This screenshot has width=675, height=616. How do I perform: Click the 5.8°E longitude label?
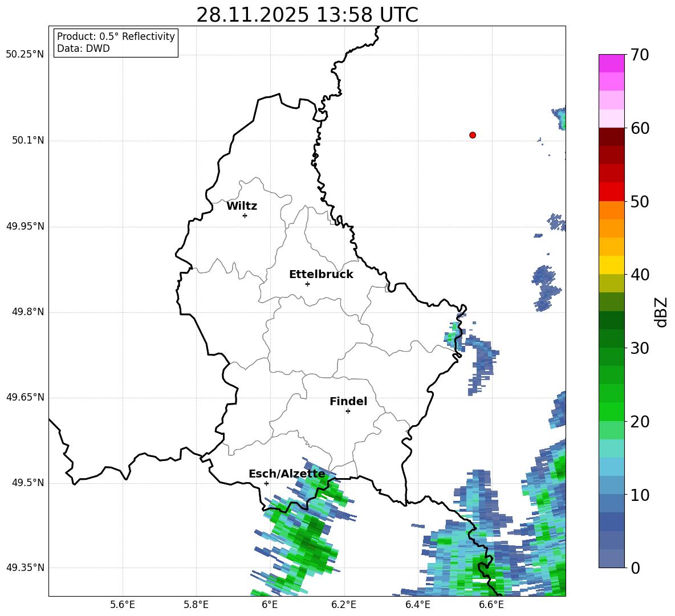pos(196,605)
